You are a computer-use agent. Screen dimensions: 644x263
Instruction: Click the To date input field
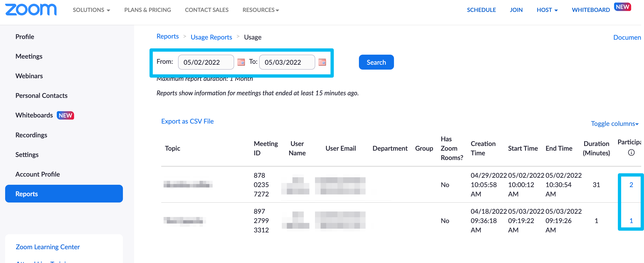287,62
